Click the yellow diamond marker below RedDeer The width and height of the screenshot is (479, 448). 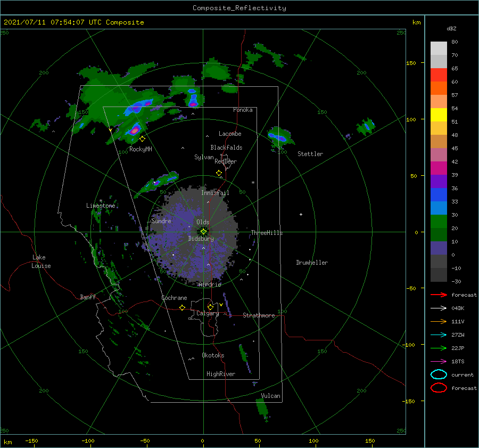pyautogui.click(x=219, y=173)
